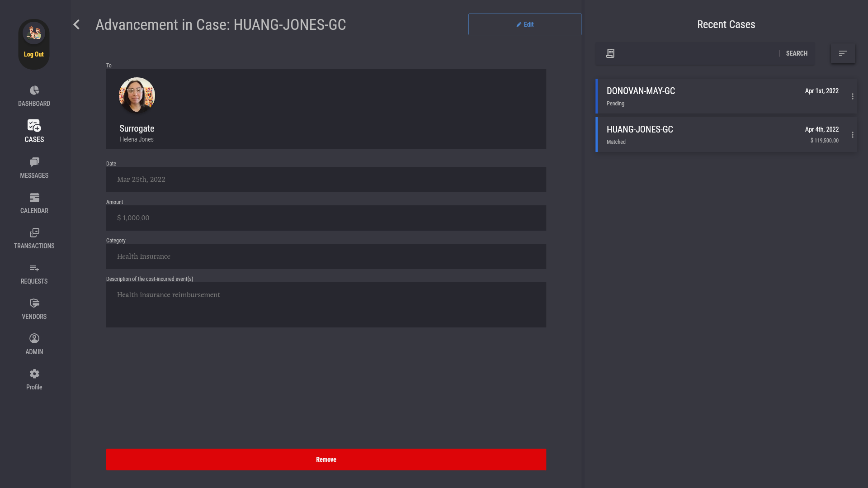Go to Transactions icon in sidebar

tap(34, 233)
